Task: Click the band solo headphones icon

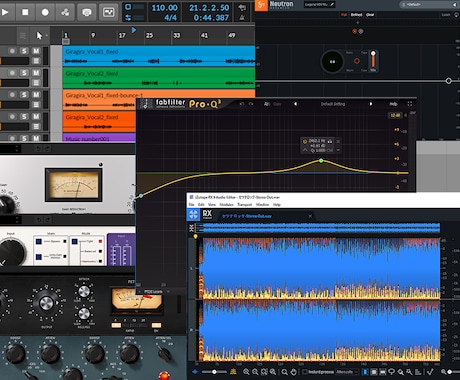Action: (x=330, y=141)
